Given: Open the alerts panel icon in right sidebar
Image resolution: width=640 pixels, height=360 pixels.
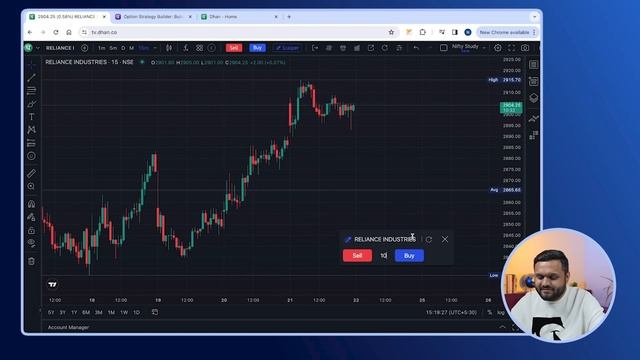Looking at the screenshot, I should tap(533, 81).
